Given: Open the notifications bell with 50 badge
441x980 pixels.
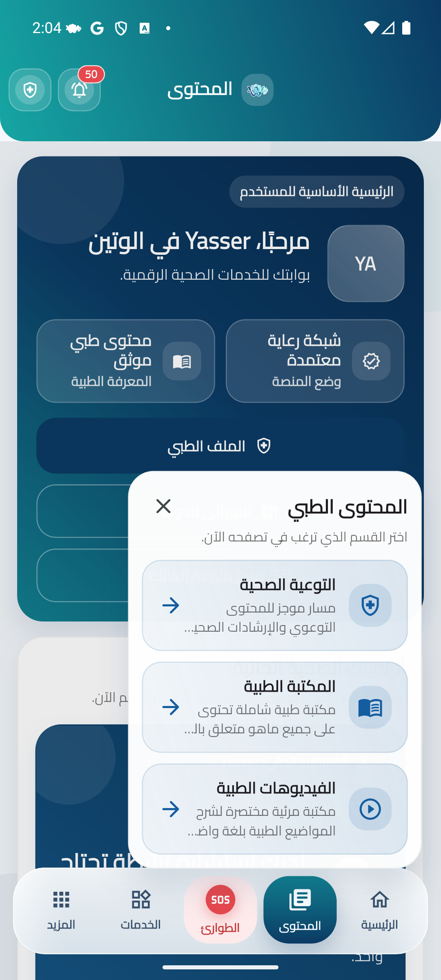Looking at the screenshot, I should coord(79,90).
